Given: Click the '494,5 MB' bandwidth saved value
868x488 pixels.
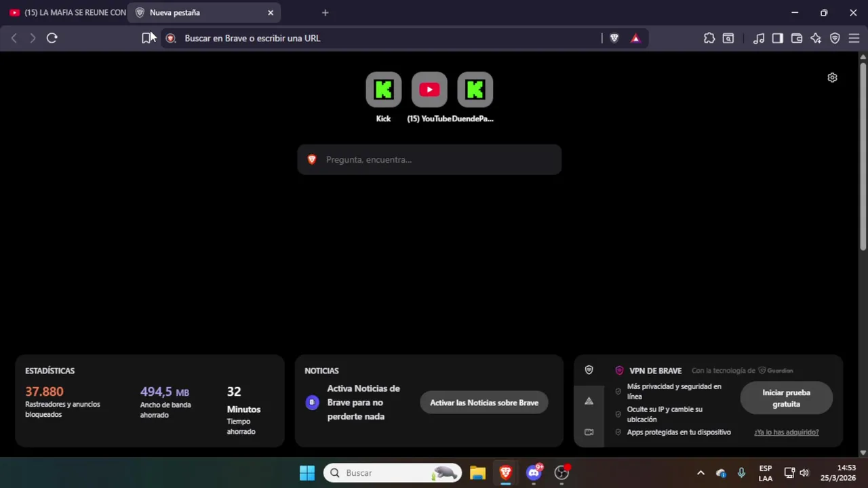Looking at the screenshot, I should tap(165, 392).
